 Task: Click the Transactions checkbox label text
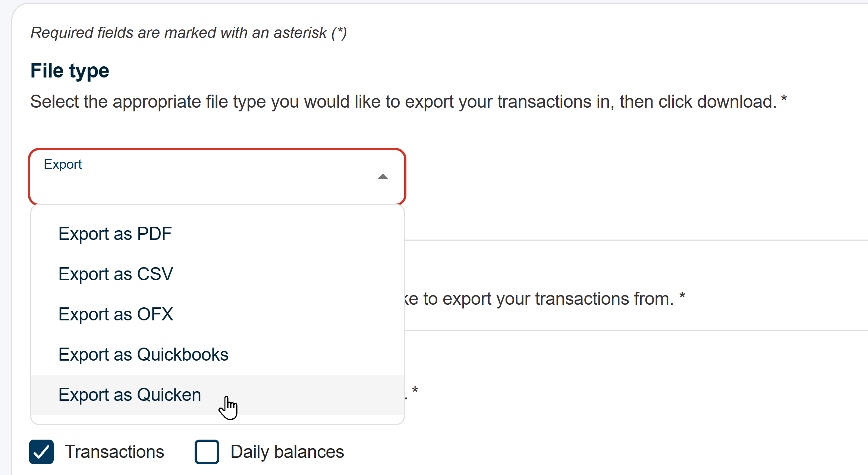[114, 452]
